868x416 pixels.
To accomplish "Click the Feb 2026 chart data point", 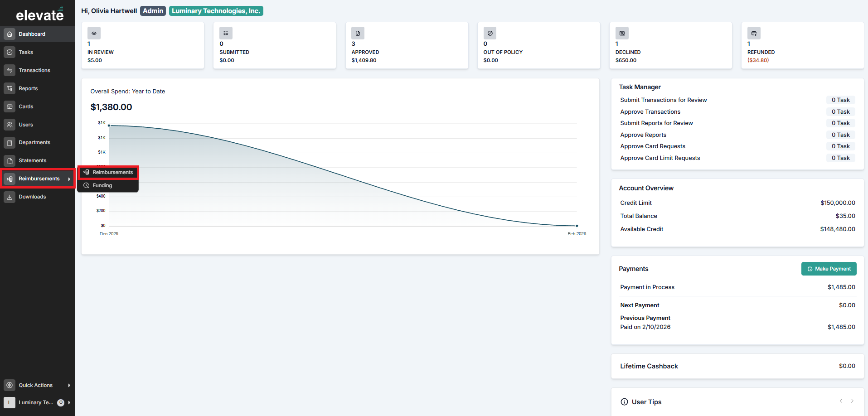I will (x=577, y=226).
